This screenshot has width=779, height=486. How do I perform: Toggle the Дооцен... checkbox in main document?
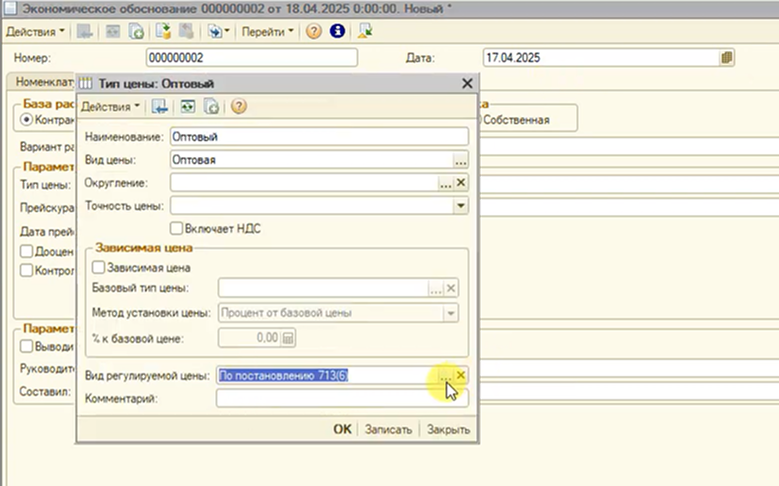pos(26,251)
